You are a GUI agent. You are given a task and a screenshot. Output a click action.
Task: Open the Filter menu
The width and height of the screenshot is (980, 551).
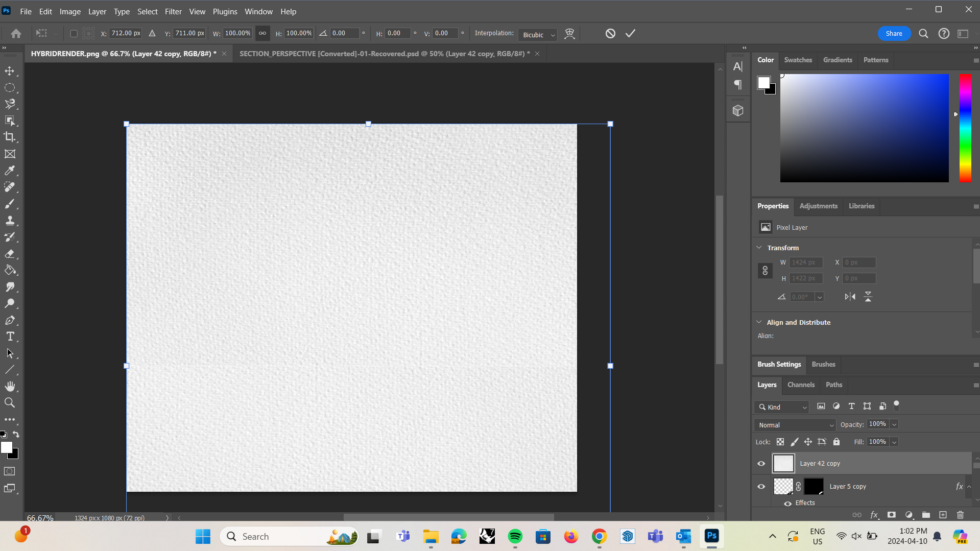pos(173,11)
